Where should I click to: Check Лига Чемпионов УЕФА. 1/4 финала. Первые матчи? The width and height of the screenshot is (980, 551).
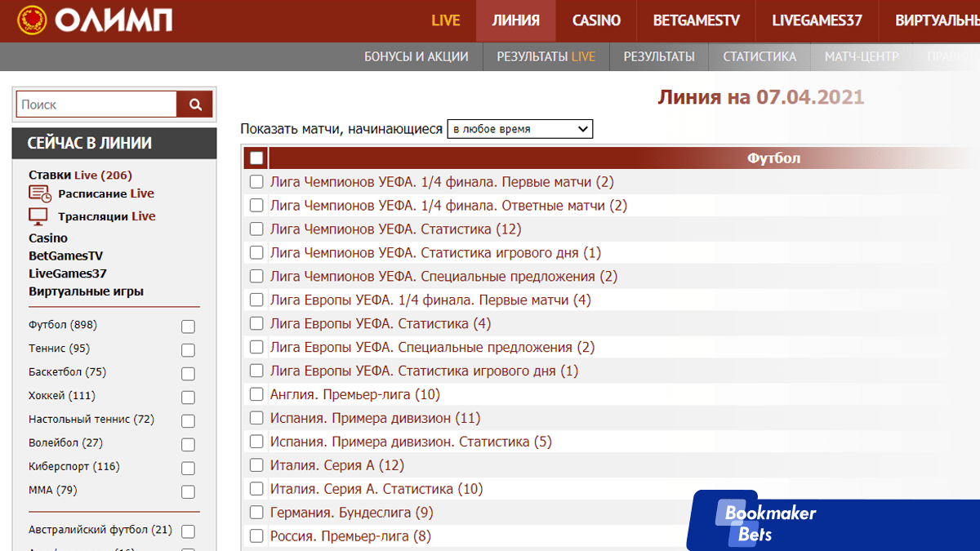click(256, 182)
